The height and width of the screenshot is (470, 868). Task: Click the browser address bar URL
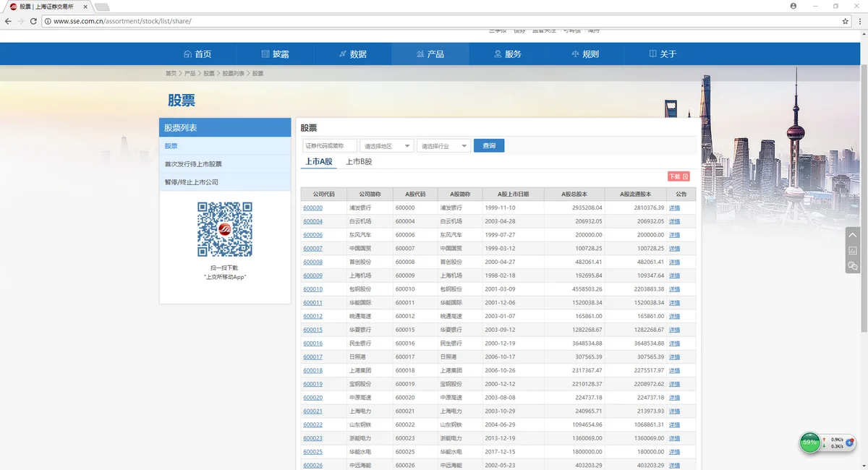(x=122, y=22)
